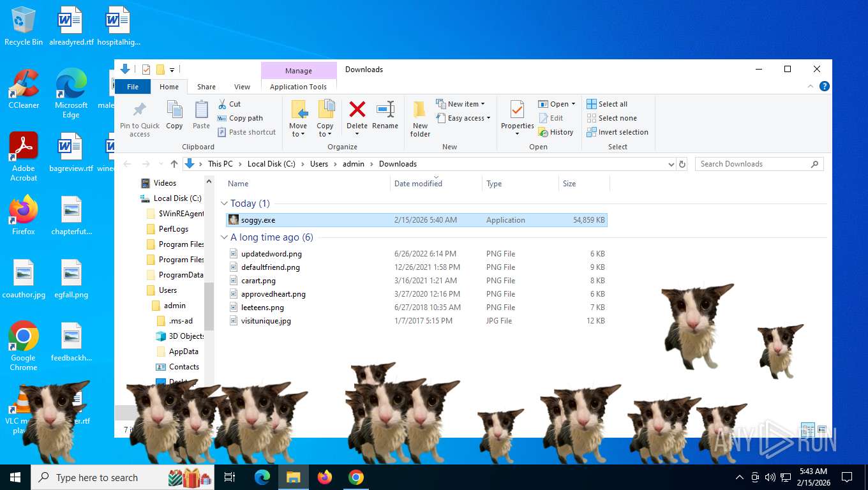
Task: Switch to the Share ribbon tab
Action: (206, 87)
